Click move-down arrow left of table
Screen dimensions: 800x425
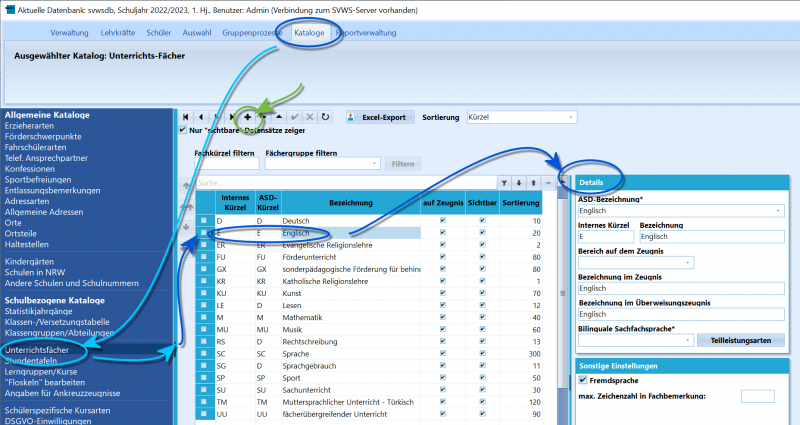[186, 227]
